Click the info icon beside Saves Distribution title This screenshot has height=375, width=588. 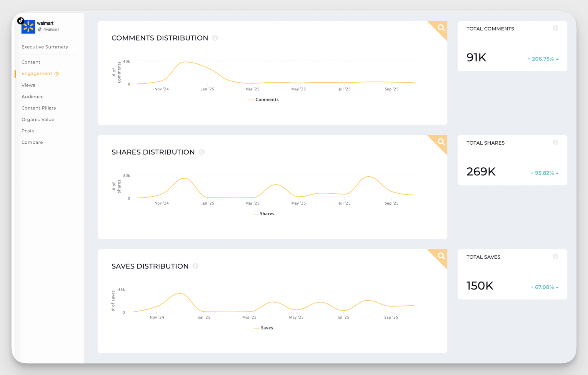(x=195, y=266)
